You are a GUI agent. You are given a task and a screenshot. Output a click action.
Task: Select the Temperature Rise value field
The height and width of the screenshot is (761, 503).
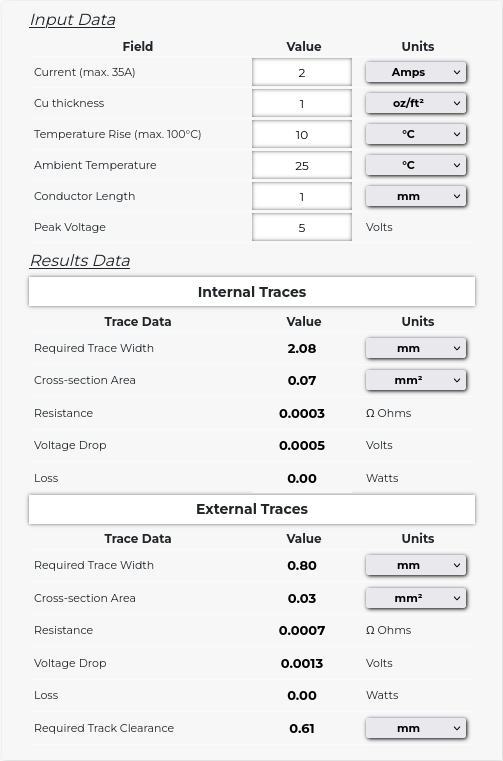(302, 134)
